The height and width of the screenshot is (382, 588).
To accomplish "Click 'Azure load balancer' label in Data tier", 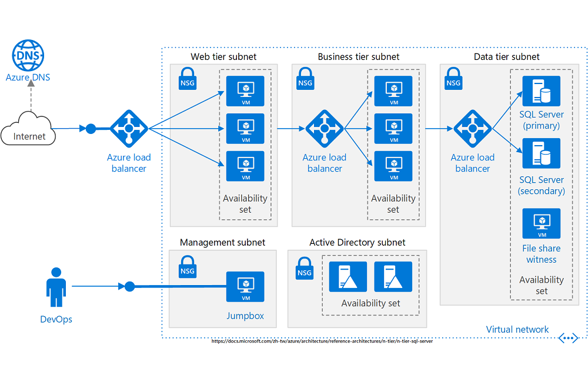I will (x=473, y=163).
